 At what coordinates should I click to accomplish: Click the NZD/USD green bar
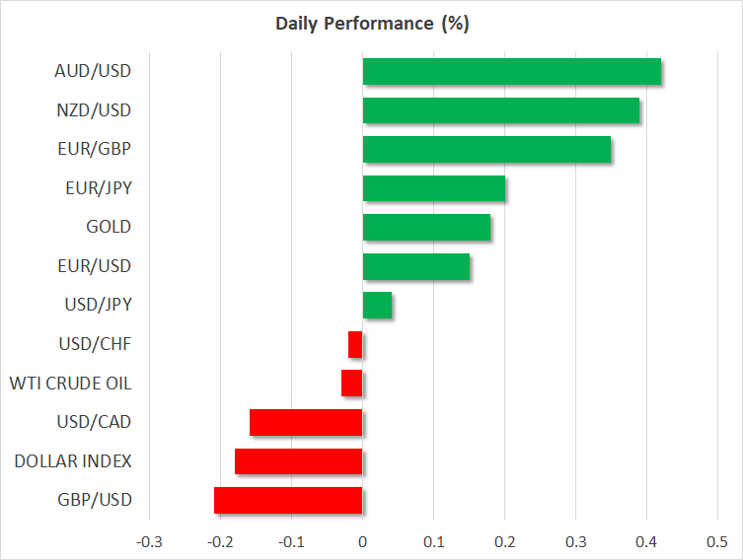[x=500, y=110]
